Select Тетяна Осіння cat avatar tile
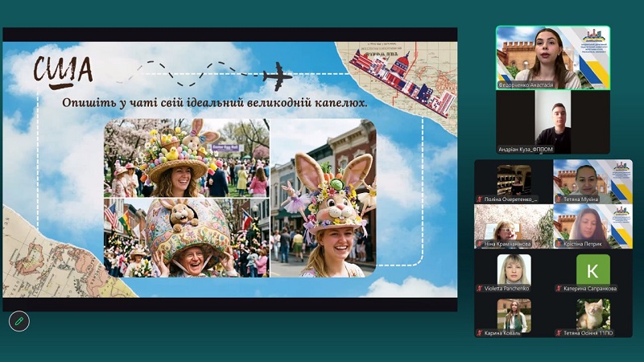 (592, 314)
